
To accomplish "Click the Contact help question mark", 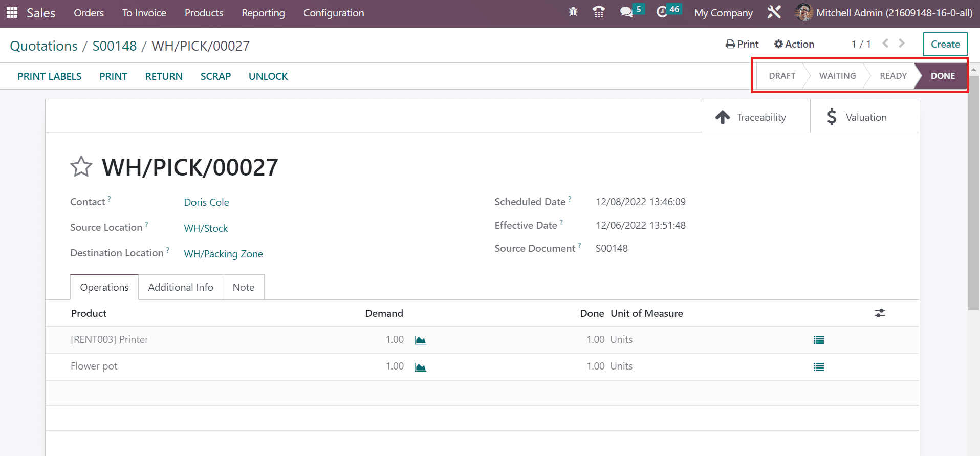I will [109, 199].
